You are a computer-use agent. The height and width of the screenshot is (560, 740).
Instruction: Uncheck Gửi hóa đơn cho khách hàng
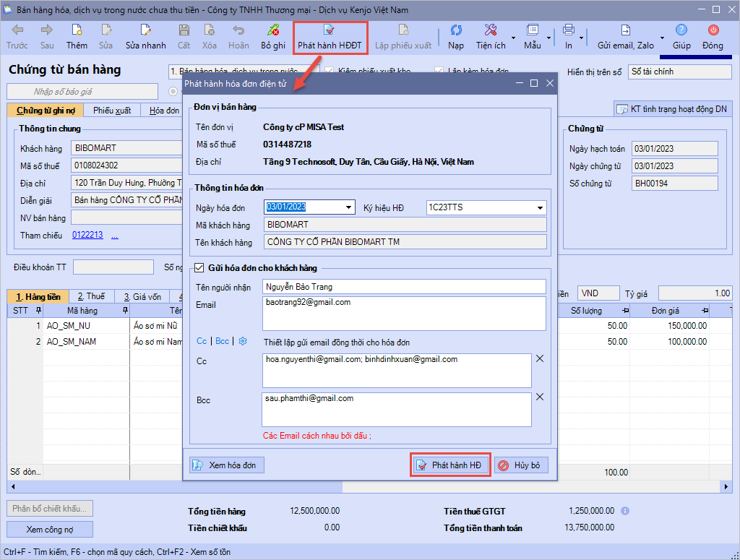(199, 268)
